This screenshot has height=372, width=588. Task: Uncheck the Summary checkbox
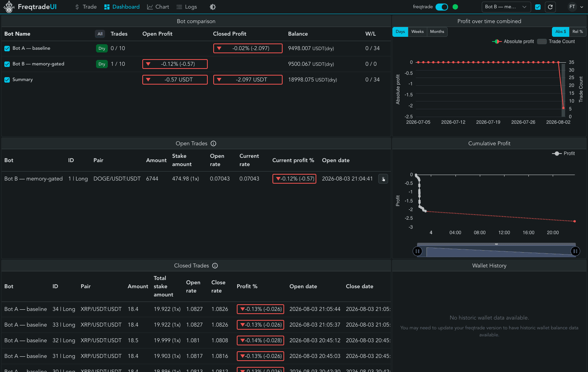tap(7, 80)
